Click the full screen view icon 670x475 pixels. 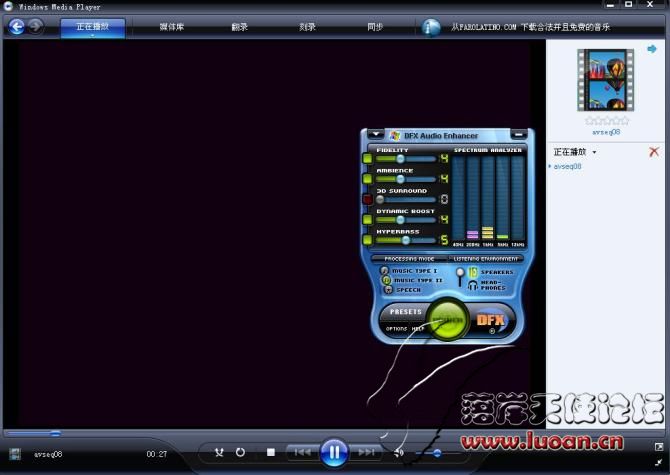658,447
